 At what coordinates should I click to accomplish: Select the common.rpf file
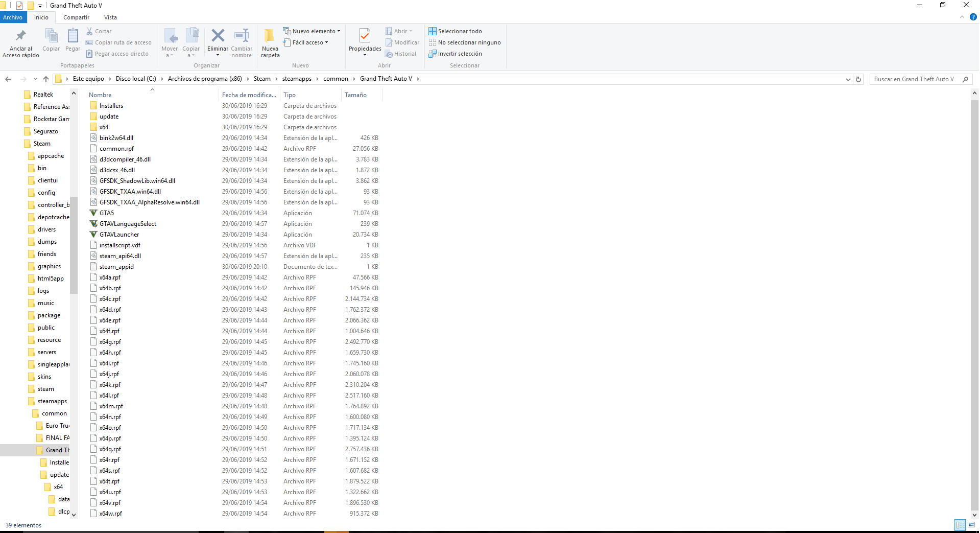click(x=116, y=149)
